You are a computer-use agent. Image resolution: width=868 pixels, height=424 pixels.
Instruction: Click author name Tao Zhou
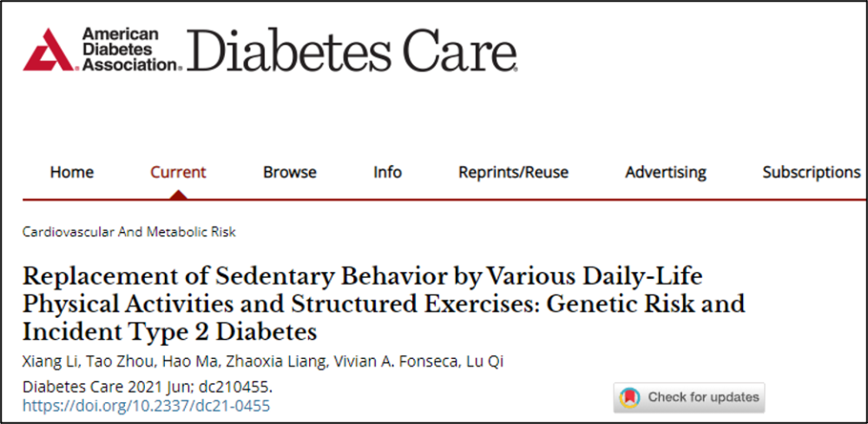[x=103, y=363]
